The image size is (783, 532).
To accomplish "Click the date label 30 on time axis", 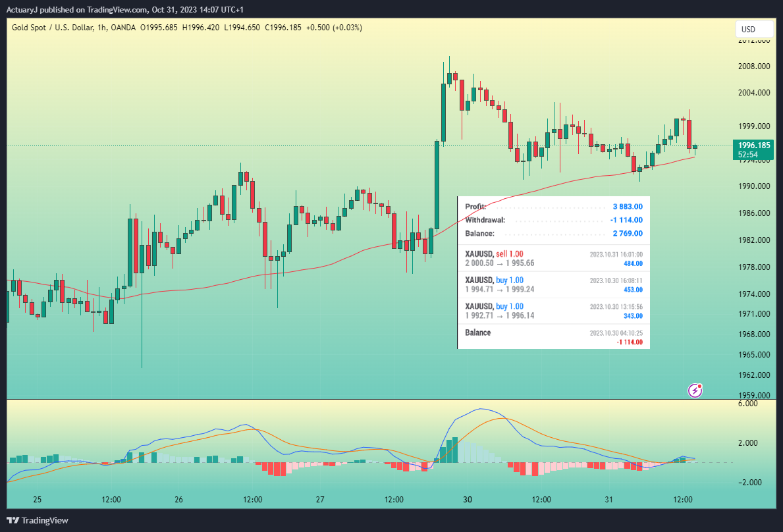I will coord(468,499).
